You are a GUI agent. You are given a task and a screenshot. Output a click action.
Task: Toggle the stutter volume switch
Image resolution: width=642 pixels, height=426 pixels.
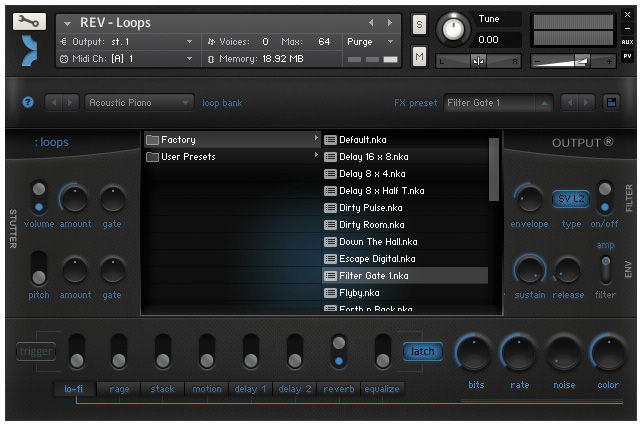coord(39,198)
